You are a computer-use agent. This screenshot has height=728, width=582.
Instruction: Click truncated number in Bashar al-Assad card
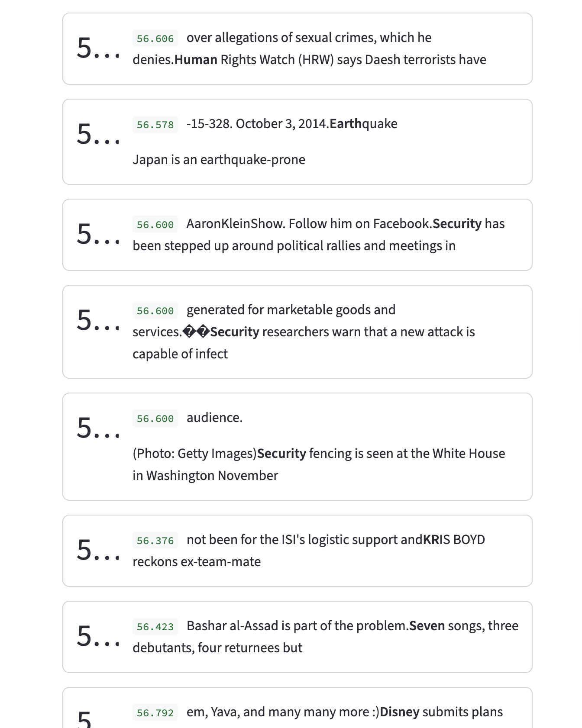coord(98,636)
